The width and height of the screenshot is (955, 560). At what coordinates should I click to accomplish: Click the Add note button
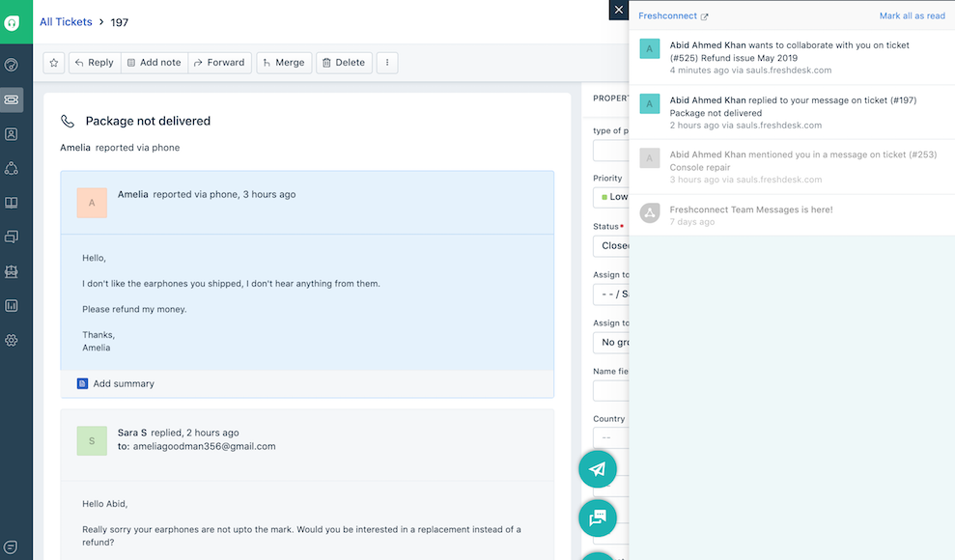(154, 63)
